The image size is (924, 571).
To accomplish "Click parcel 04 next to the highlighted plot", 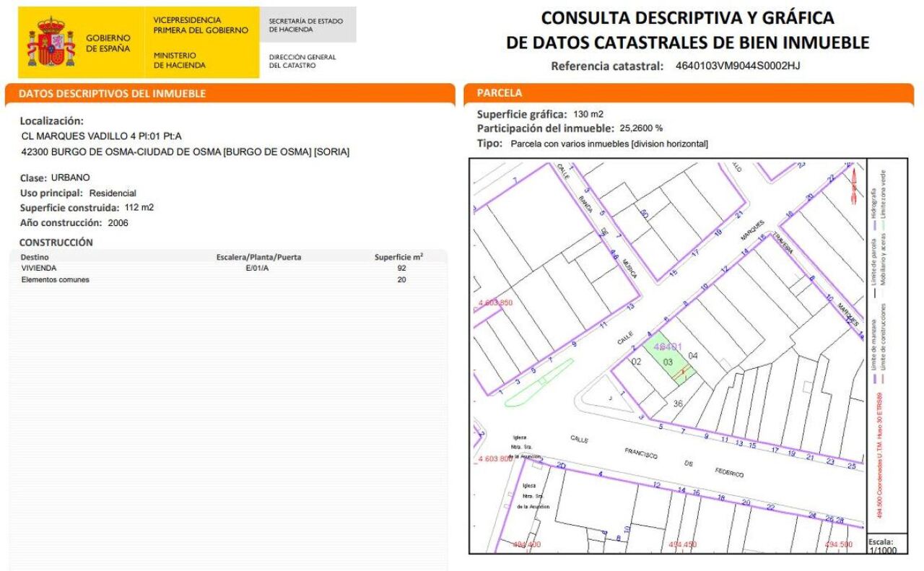I will 693,356.
